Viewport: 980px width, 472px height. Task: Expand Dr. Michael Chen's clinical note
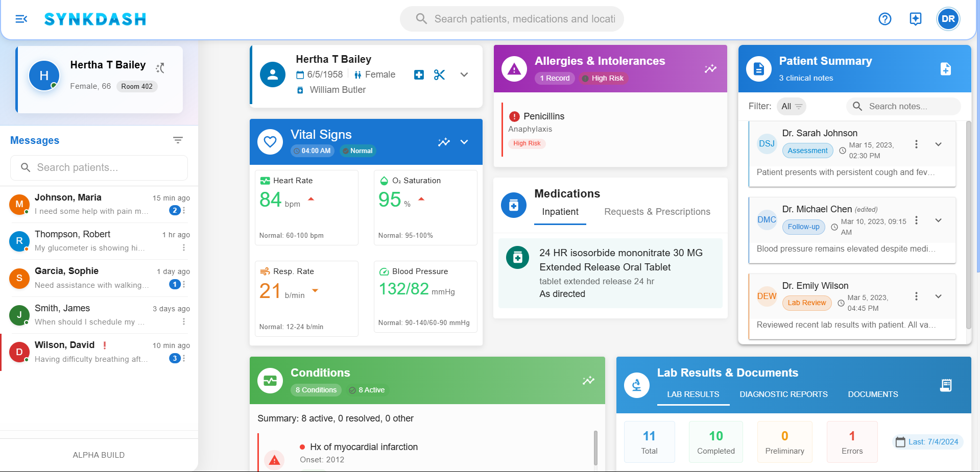coord(938,220)
